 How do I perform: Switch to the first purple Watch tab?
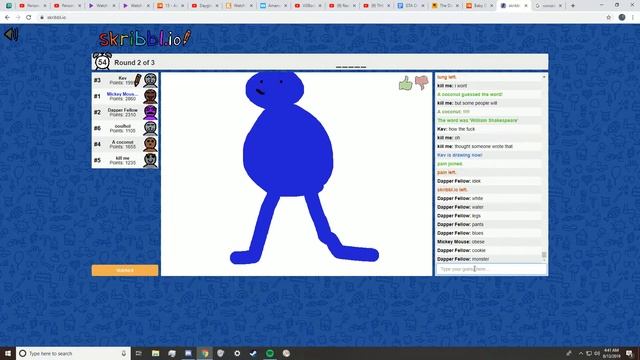click(x=102, y=6)
